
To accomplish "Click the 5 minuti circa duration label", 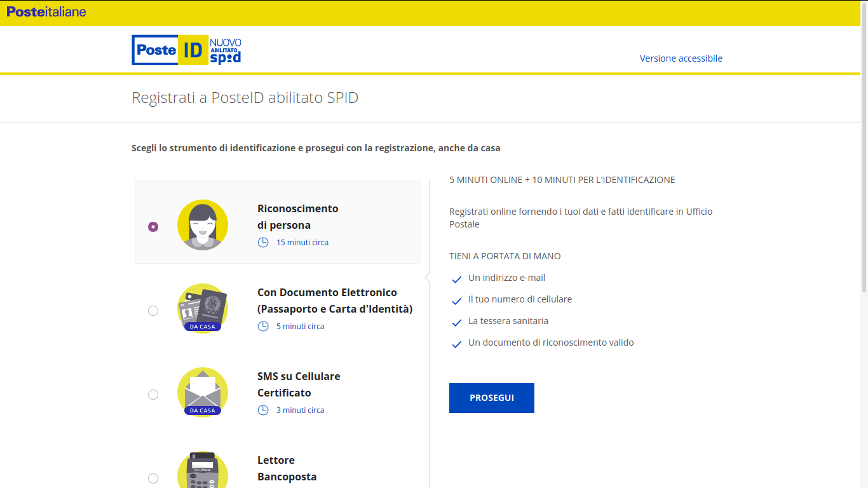I will click(x=300, y=326).
